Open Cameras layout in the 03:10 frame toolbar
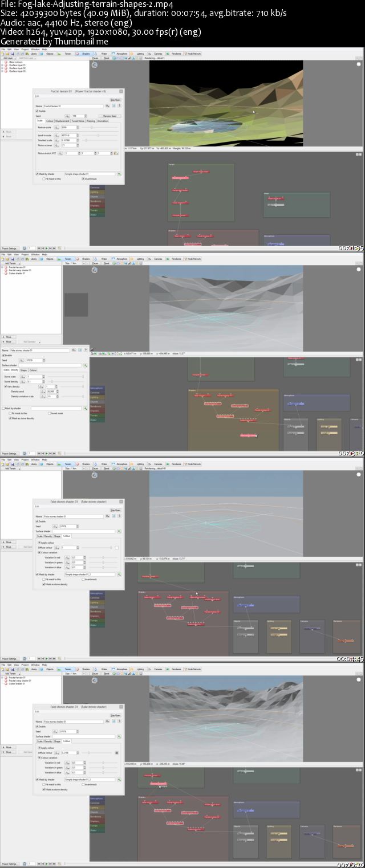The width and height of the screenshot is (365, 868). pos(156,259)
